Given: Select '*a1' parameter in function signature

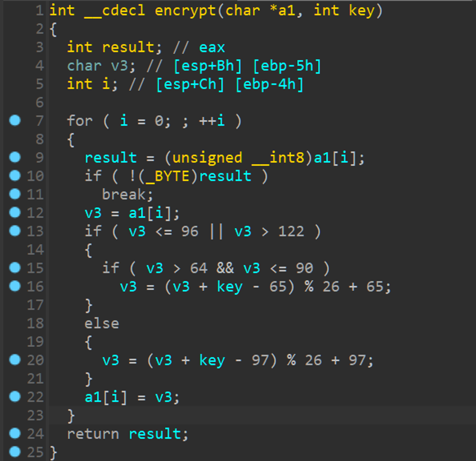Looking at the screenshot, I should pos(283,11).
